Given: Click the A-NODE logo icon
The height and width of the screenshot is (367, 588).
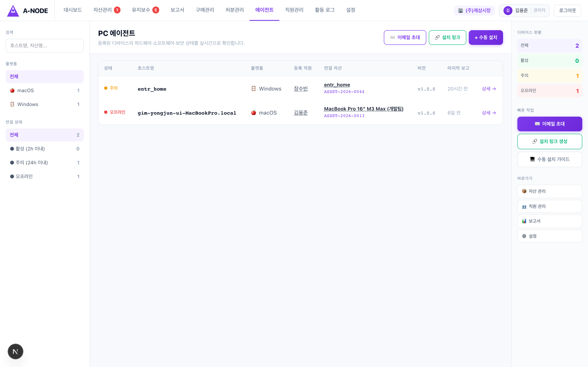Looking at the screenshot, I should point(13,11).
